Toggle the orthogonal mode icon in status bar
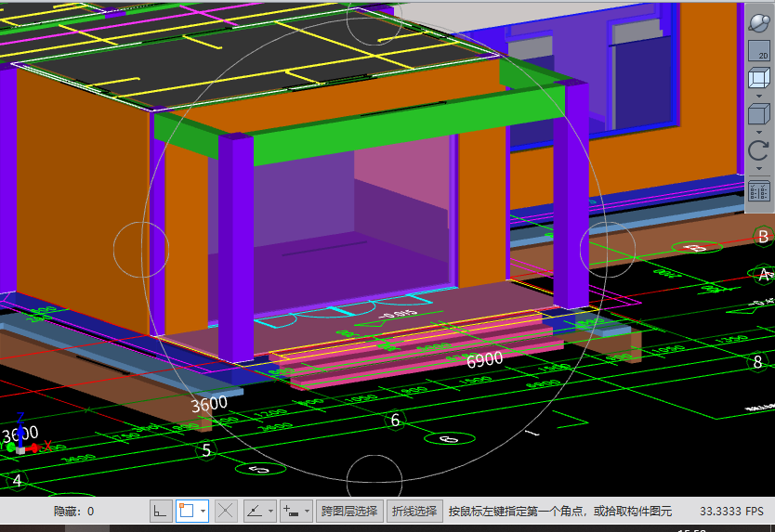This screenshot has width=775, height=532. pyautogui.click(x=161, y=511)
